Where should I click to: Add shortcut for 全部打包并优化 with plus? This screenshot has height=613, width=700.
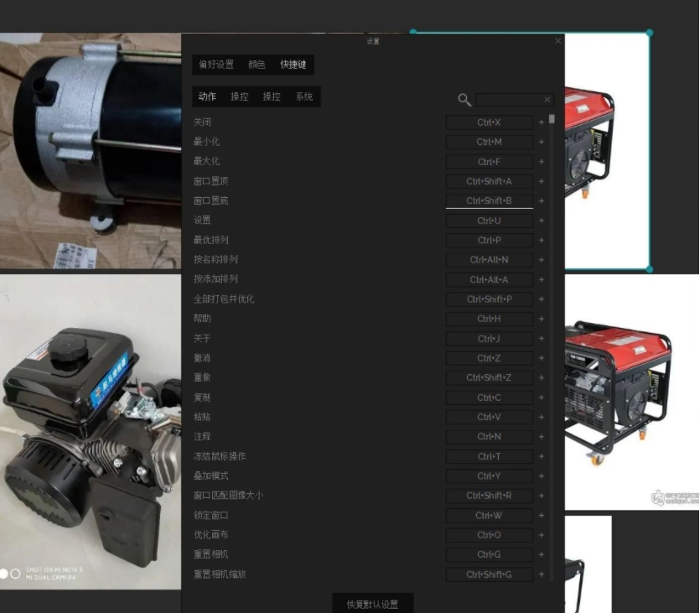541,299
